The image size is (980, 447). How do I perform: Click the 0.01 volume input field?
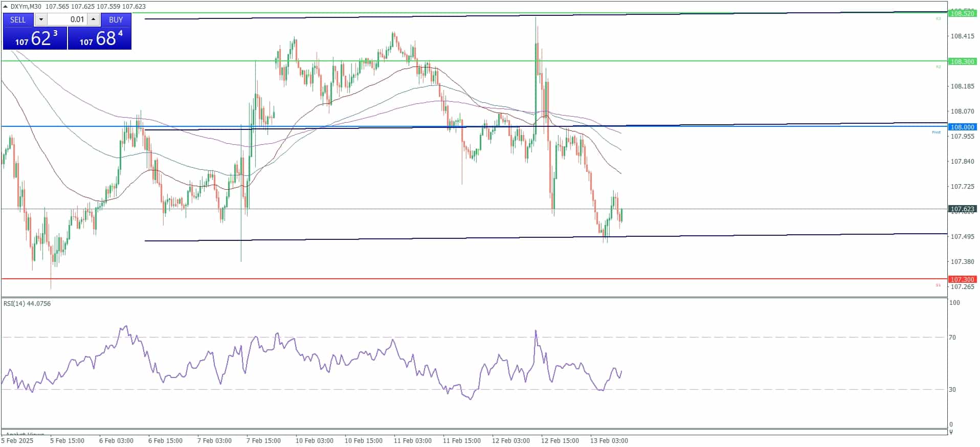(67, 19)
